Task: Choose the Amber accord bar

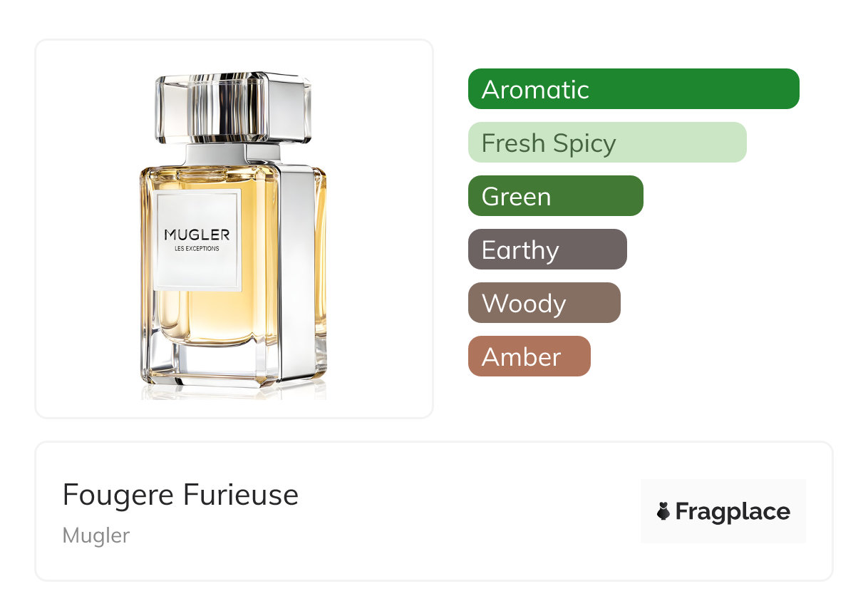Action: [529, 356]
